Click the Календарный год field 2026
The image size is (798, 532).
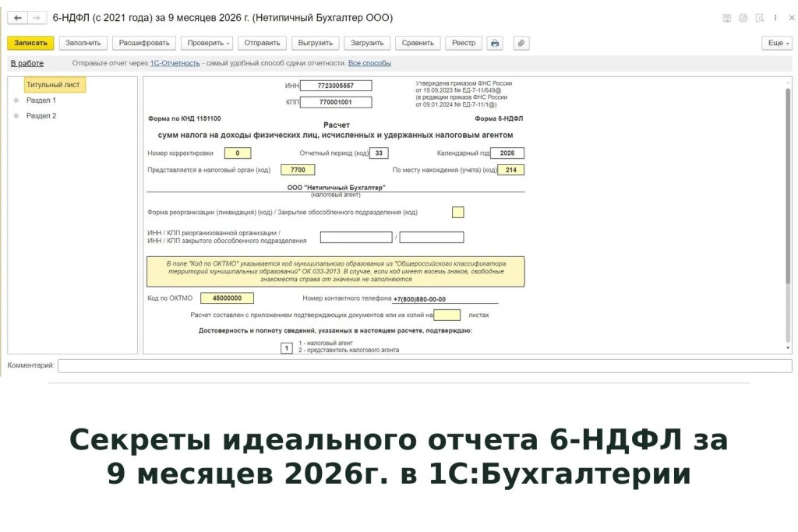point(507,153)
